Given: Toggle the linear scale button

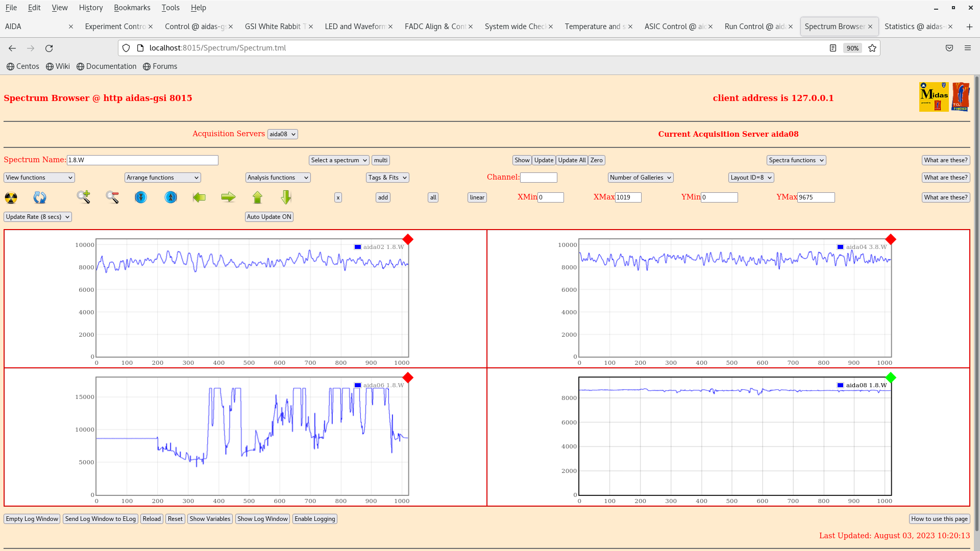Looking at the screenshot, I should point(477,197).
